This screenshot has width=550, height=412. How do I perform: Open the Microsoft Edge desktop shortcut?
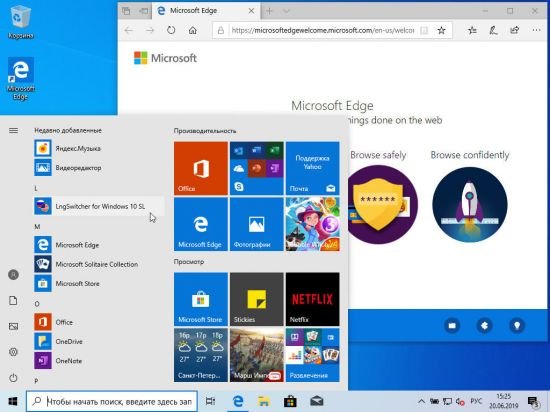(x=21, y=79)
